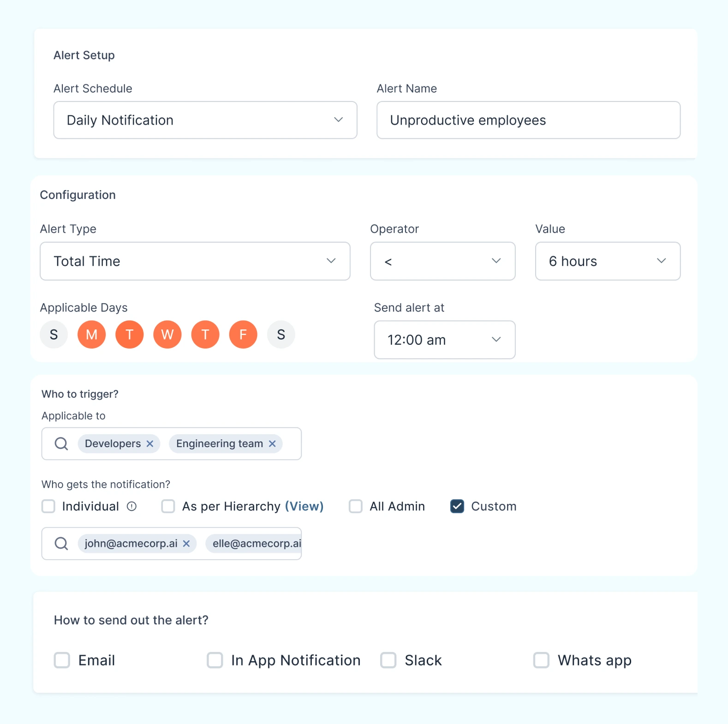Toggle Wednesday (W) in Applicable Days
Screen dimensions: 728x724
tap(167, 335)
